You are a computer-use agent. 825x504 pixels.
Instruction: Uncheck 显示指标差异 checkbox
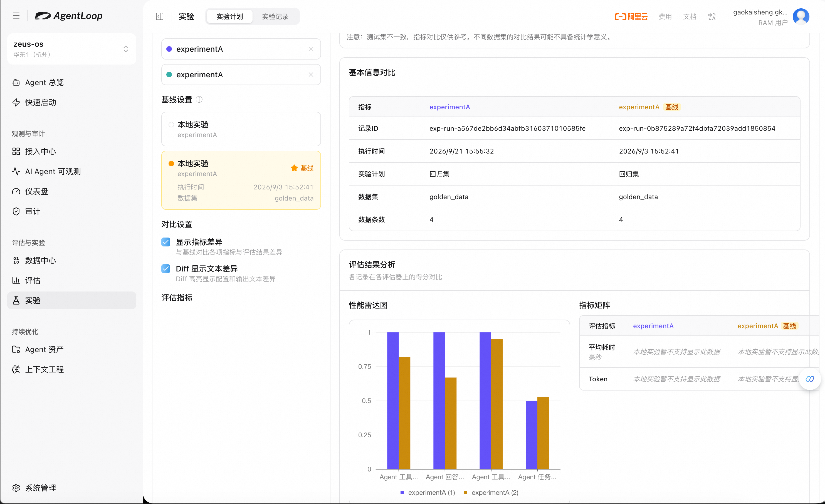point(166,242)
